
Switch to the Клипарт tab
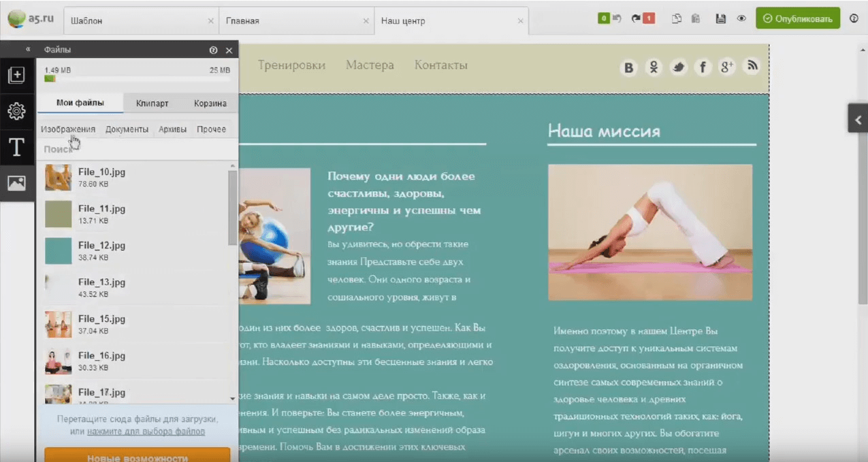point(152,103)
